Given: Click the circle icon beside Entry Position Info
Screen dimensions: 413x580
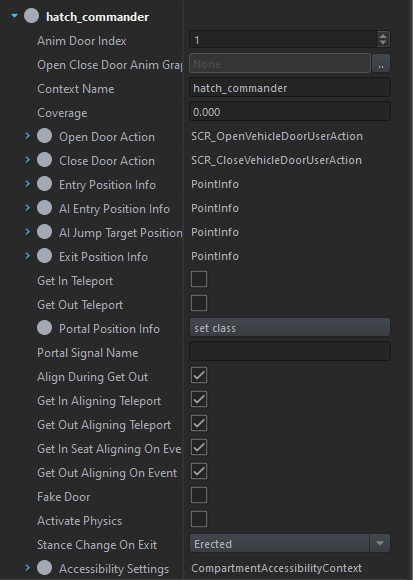Looking at the screenshot, I should click(x=44, y=184).
